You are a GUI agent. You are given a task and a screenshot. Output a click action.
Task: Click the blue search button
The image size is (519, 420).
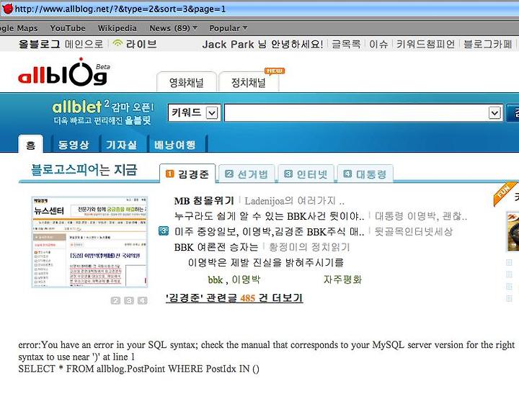(513, 113)
